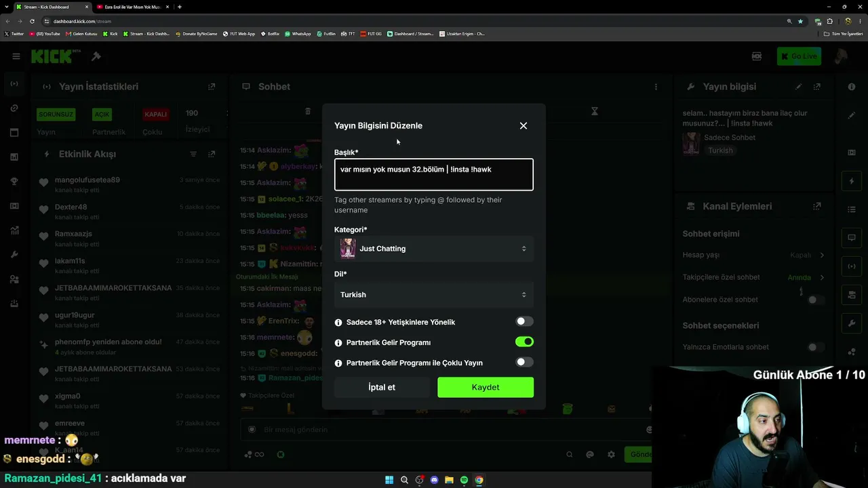Viewport: 868px width, 488px height.
Task: Pop out the Yayın bilgisi panel
Action: (817, 87)
